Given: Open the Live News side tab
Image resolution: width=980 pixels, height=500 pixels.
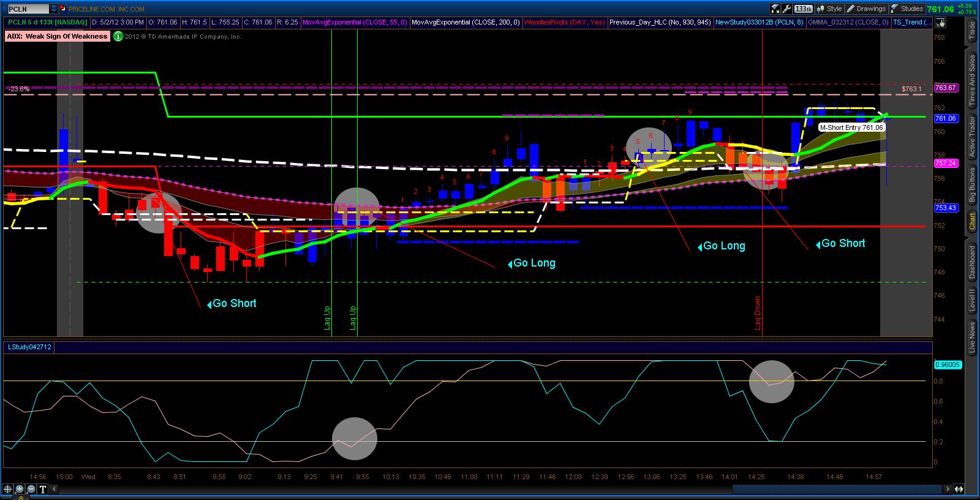Looking at the screenshot, I should pos(972,338).
